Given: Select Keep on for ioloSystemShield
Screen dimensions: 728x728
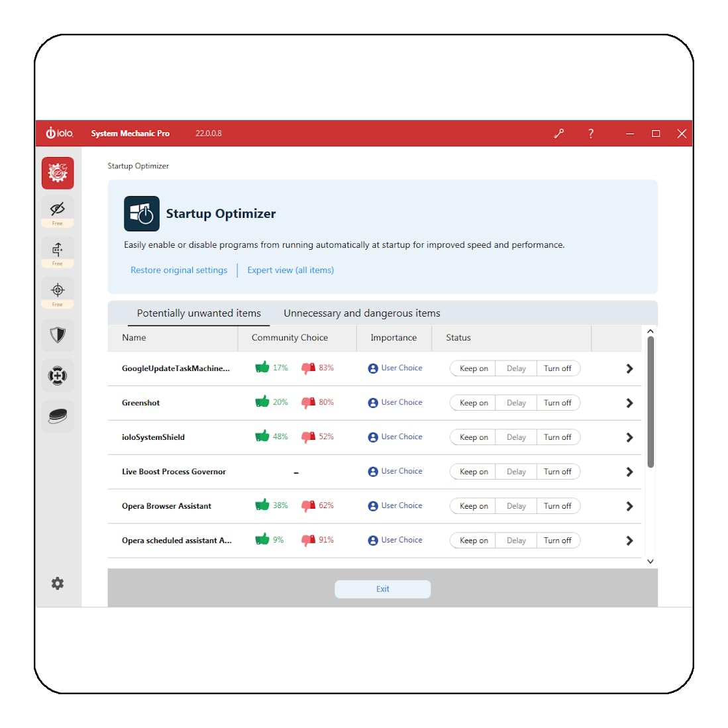Looking at the screenshot, I should pos(473,437).
